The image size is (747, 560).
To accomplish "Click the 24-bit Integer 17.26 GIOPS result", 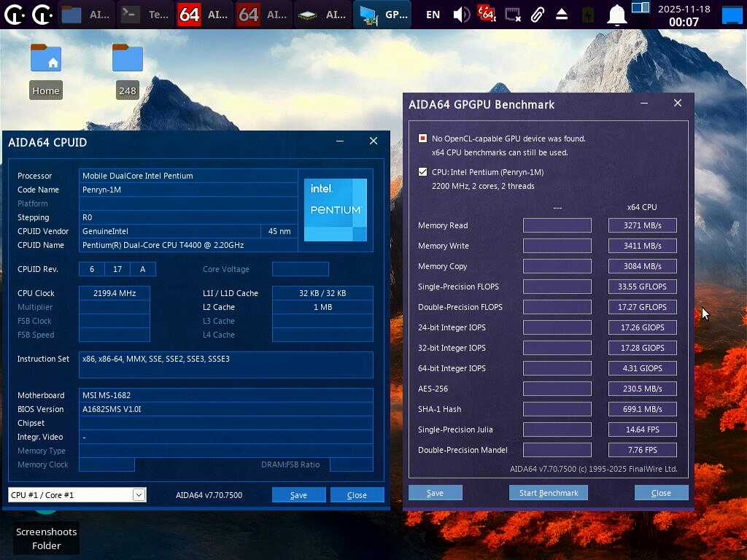I will [x=642, y=327].
